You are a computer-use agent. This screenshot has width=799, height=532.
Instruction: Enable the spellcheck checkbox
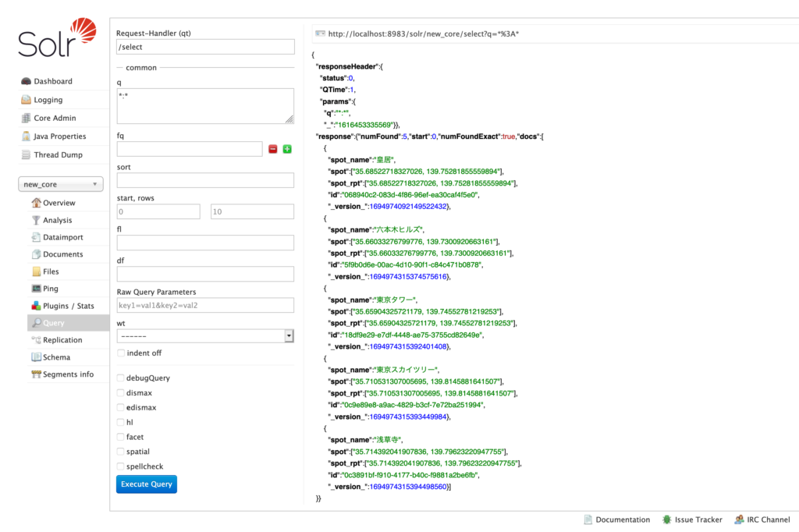tap(120, 466)
